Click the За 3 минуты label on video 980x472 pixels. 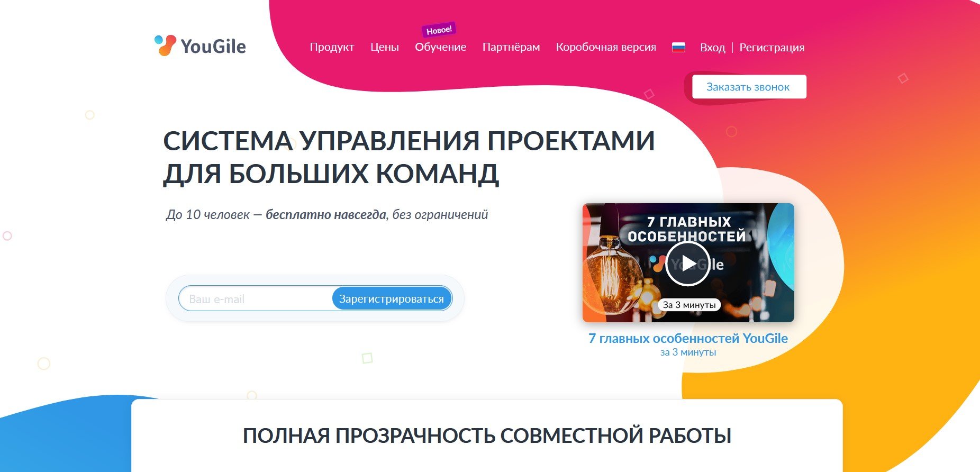[689, 305]
